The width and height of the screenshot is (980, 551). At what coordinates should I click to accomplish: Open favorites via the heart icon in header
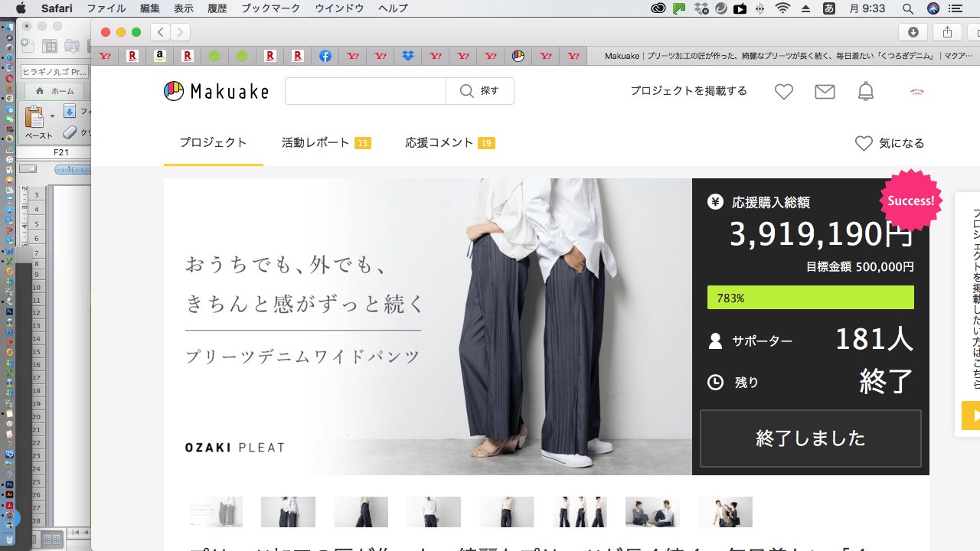pos(784,91)
